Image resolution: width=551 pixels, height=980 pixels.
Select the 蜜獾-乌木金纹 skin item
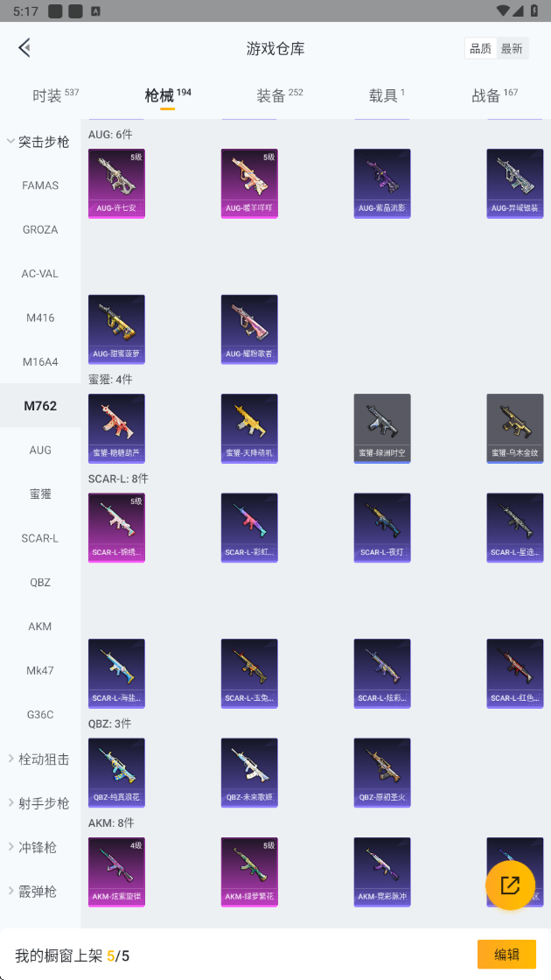515,429
